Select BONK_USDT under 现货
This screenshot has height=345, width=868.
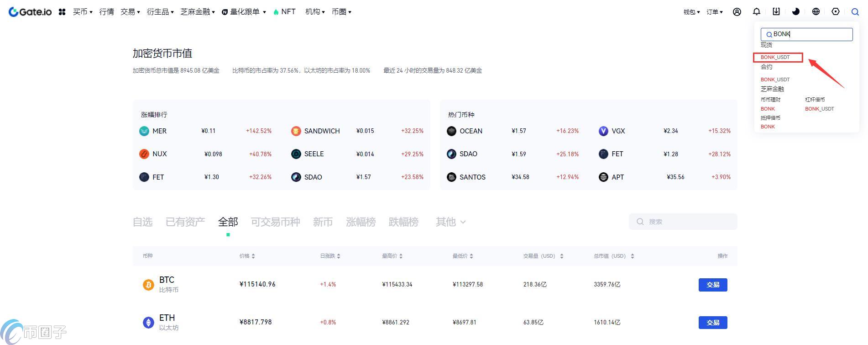point(775,57)
